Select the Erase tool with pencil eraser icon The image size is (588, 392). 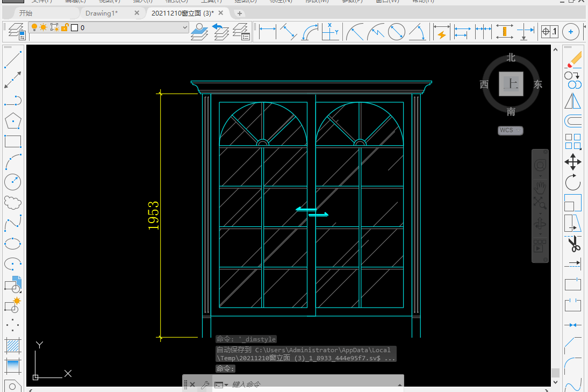pos(574,59)
